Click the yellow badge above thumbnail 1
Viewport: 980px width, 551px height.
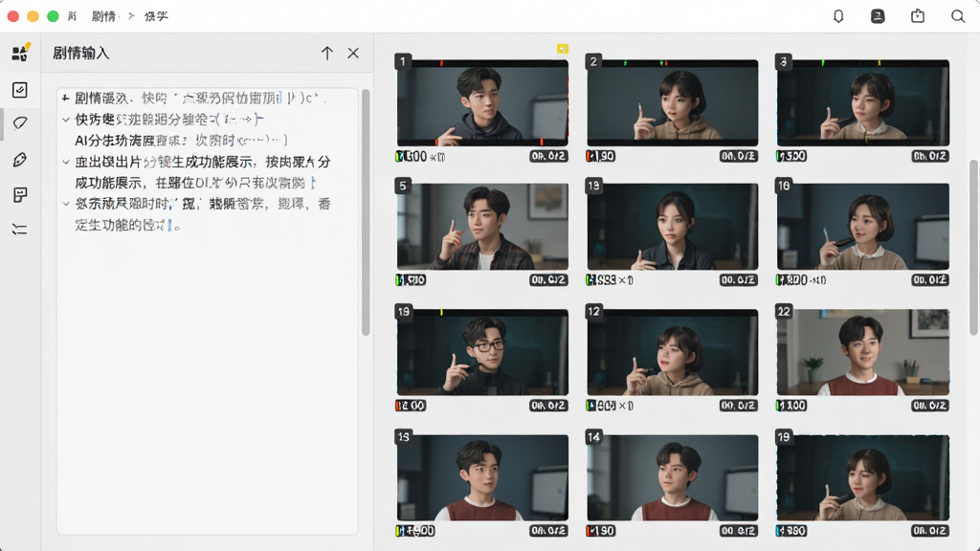pos(563,49)
